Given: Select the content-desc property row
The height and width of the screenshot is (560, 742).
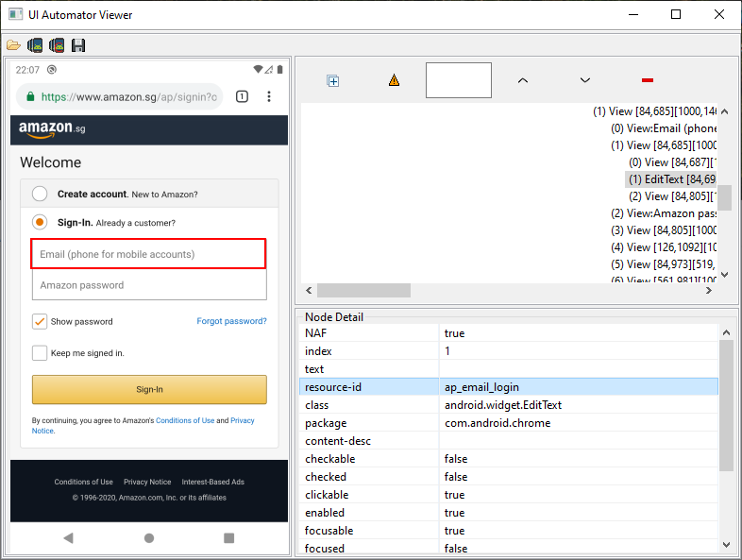Looking at the screenshot, I should (x=509, y=441).
